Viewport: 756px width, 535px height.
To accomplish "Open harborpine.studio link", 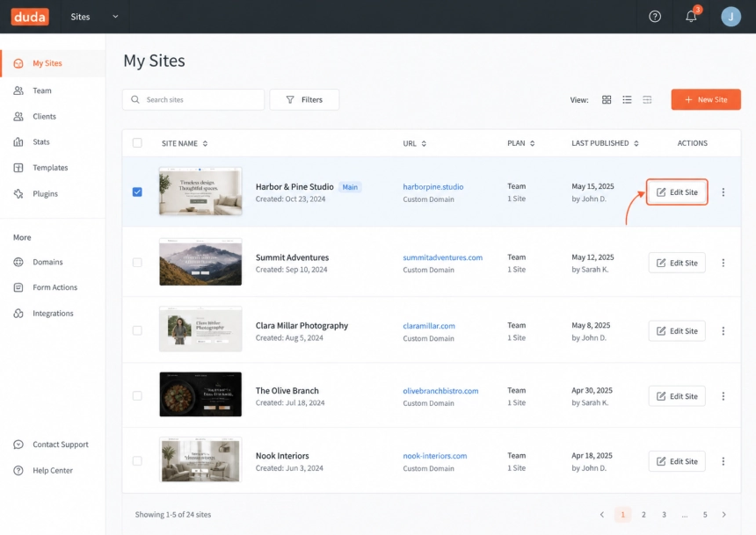I will 433,186.
